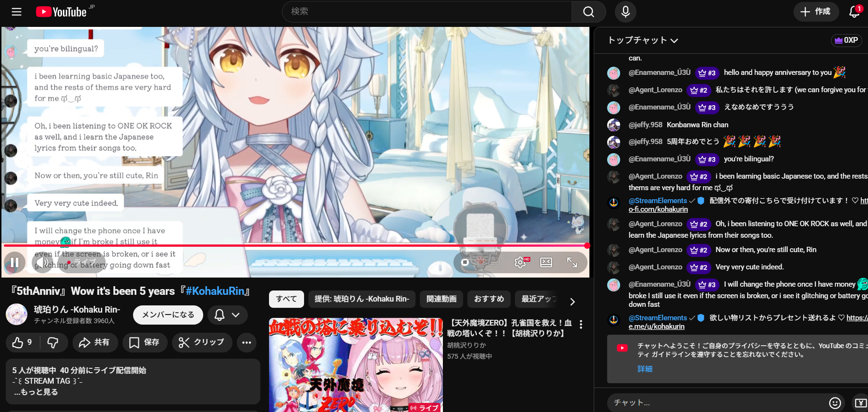The width and height of the screenshot is (868, 412).
Task: Click the search input field
Action: (427, 12)
